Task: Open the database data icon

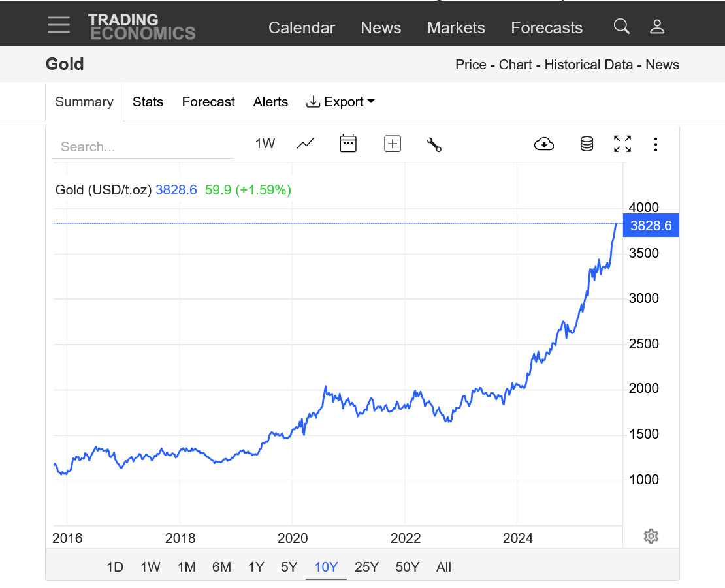Action: (587, 144)
